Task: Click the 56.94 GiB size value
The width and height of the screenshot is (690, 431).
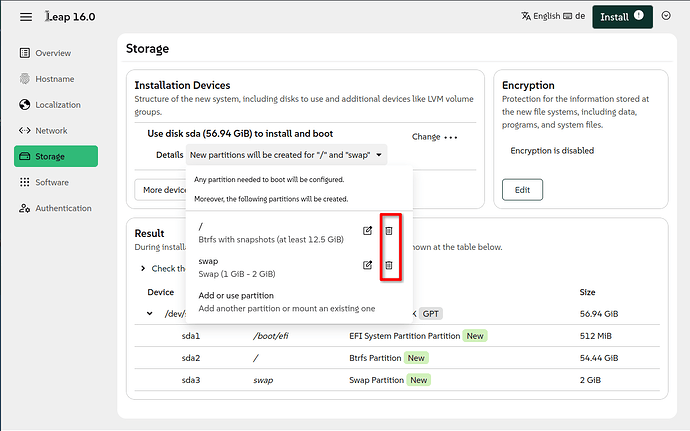Action: 599,314
